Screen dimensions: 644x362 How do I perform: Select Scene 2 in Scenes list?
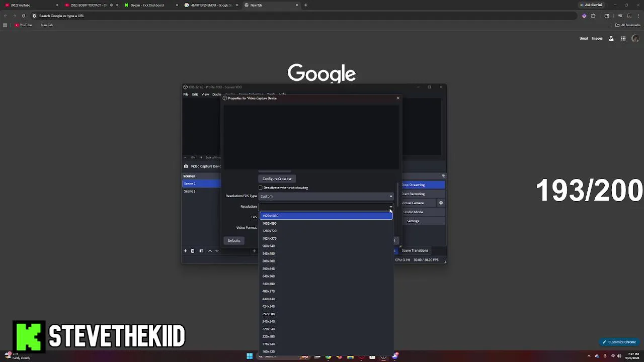tap(202, 184)
